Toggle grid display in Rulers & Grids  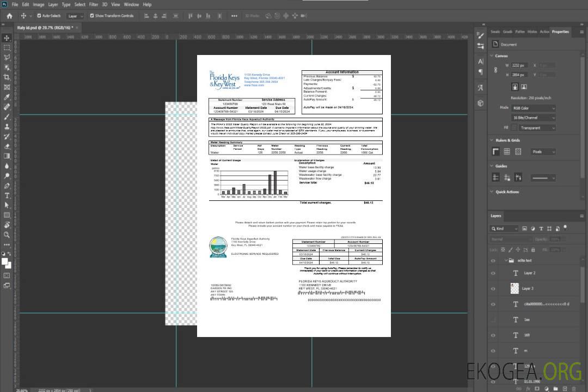(x=507, y=151)
